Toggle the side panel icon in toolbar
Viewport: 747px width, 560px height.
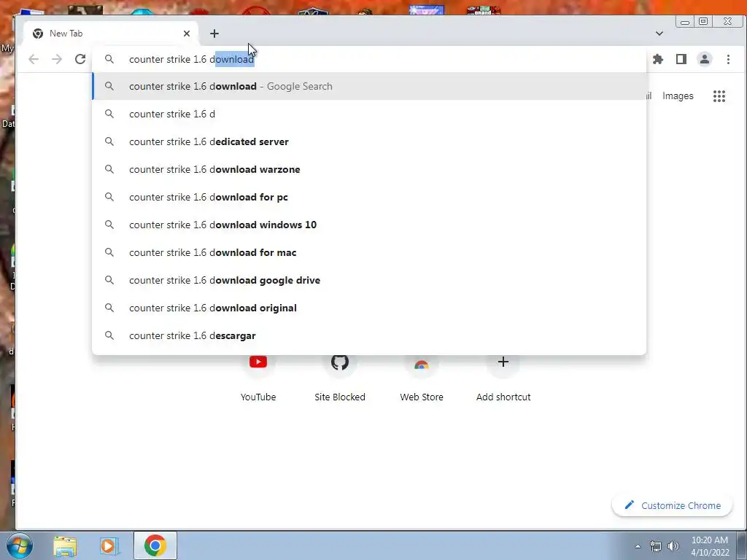click(x=681, y=59)
